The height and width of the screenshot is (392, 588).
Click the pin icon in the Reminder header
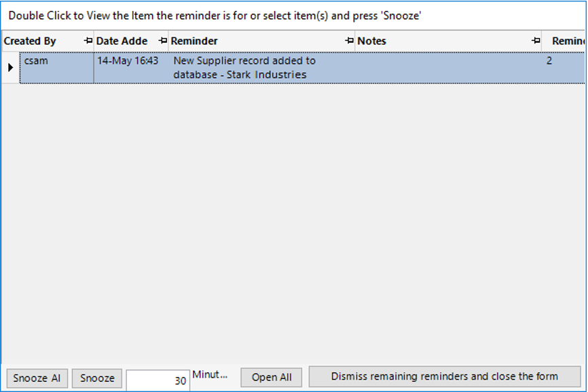click(349, 41)
